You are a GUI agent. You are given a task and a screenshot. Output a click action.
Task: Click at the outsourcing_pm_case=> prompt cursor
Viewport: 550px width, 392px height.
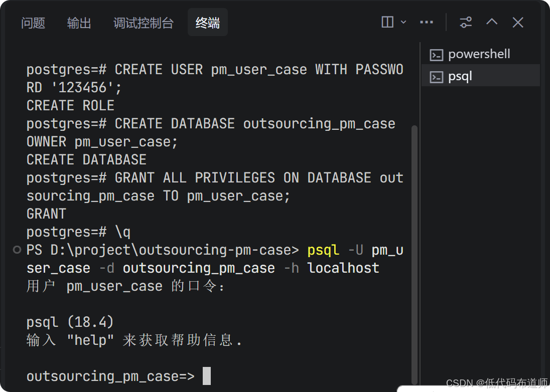pos(207,376)
